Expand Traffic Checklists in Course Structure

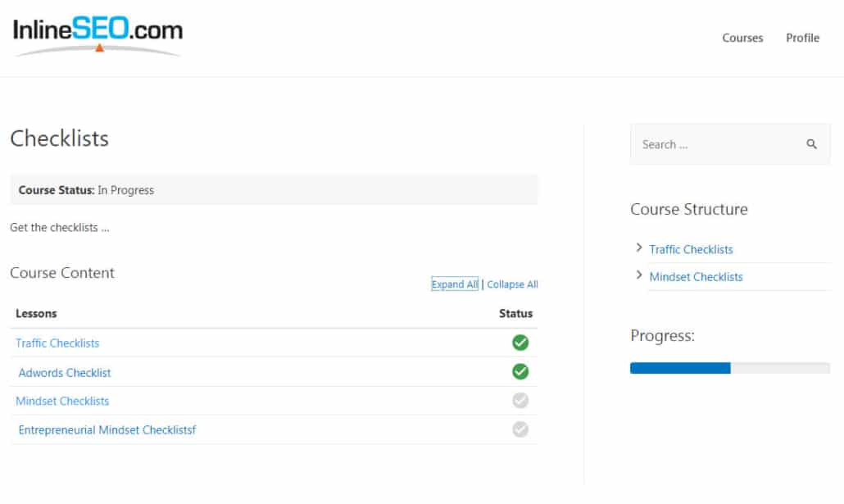tap(640, 247)
